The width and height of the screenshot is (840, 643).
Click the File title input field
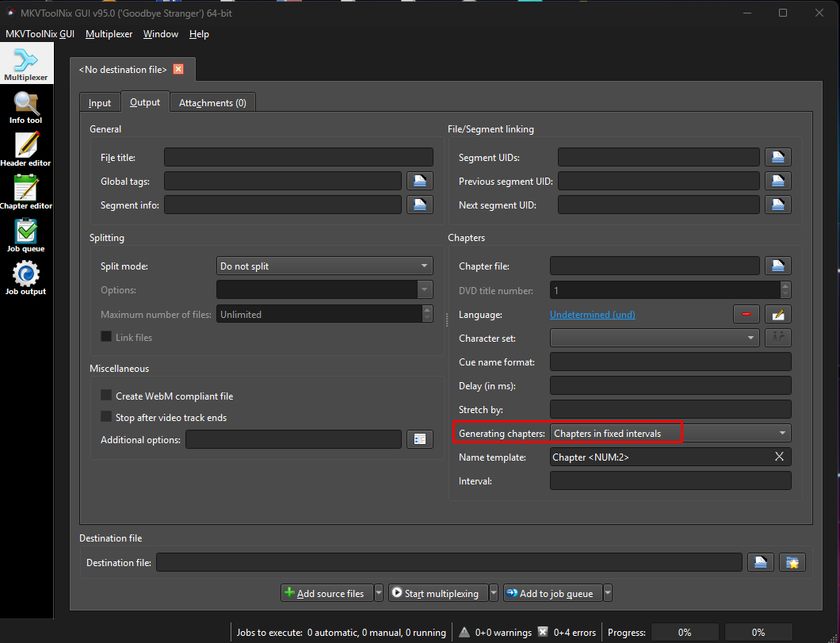pos(299,158)
